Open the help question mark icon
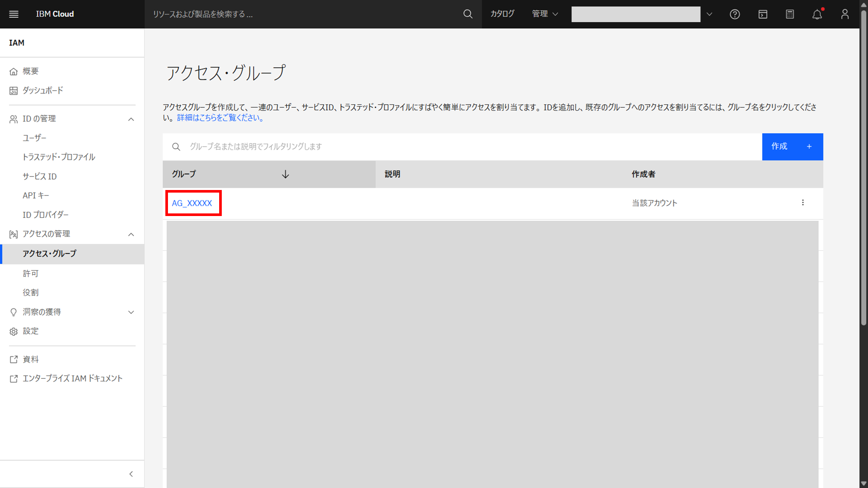Viewport: 868px width, 488px height. 734,14
